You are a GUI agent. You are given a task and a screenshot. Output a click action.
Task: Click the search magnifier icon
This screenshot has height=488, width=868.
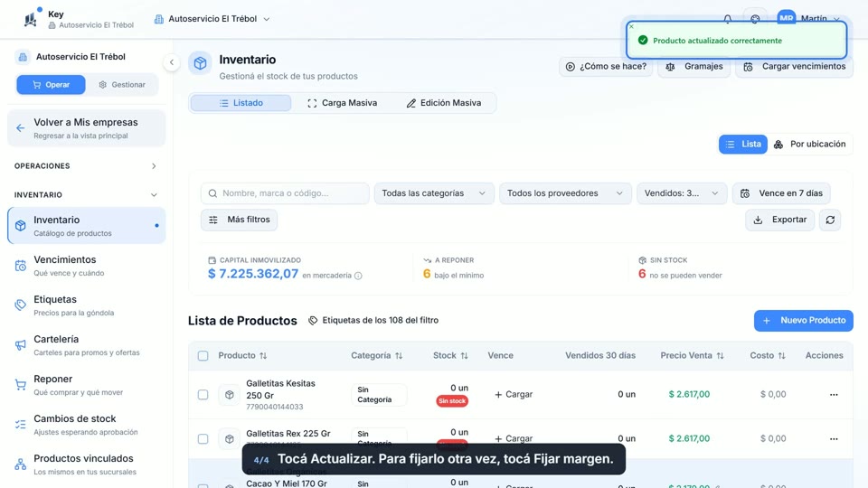pos(212,193)
